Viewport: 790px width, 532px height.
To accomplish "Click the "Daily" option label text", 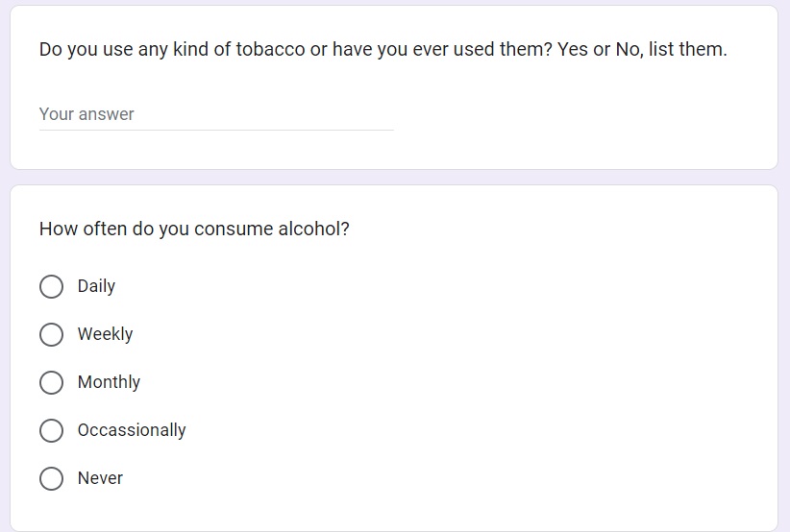I will tap(96, 286).
